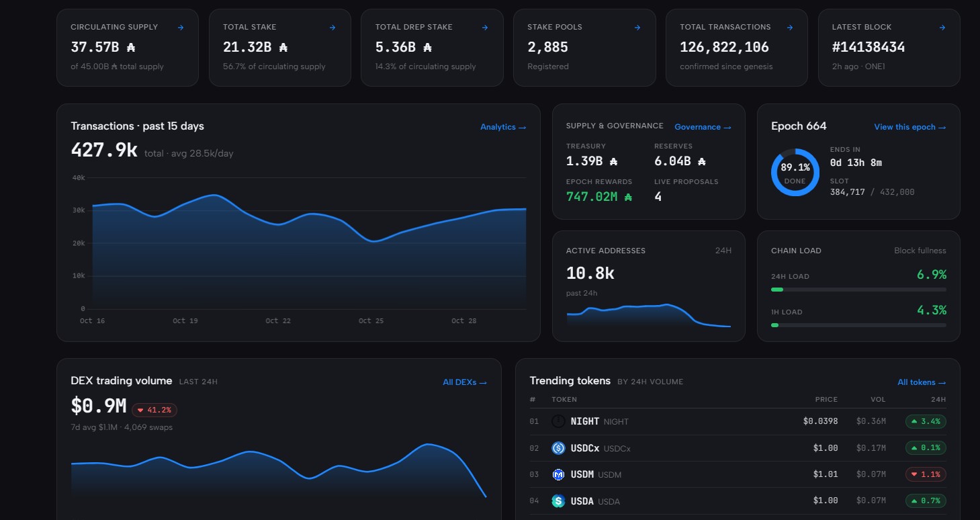Follow the All DEXs link

click(x=465, y=382)
